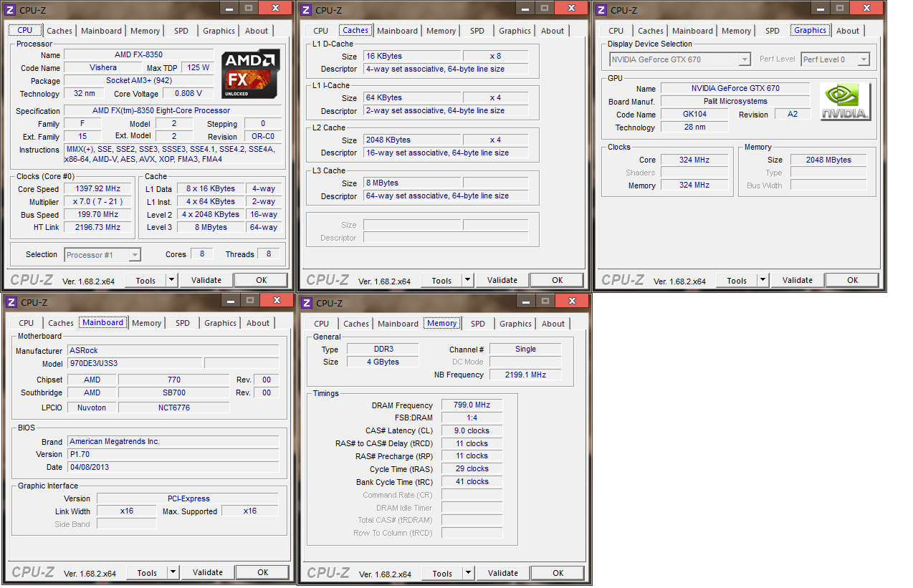Click the Nuvoton LPCIO field
Screen dimensions: 913x588
[x=92, y=408]
